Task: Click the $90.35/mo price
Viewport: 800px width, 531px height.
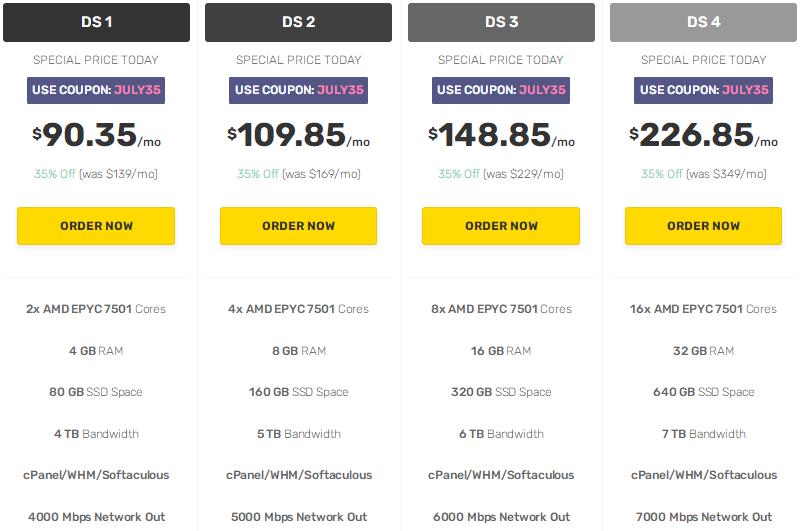Action: (x=96, y=135)
